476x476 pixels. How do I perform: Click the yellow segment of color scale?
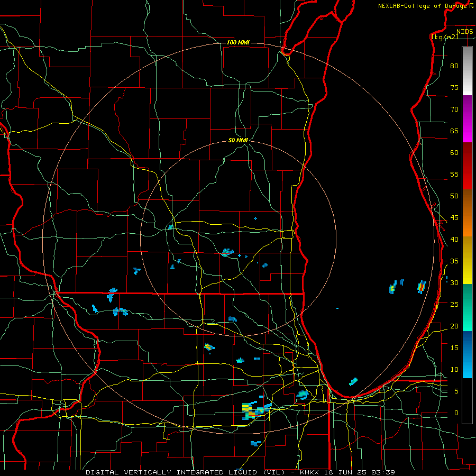[x=467, y=260]
